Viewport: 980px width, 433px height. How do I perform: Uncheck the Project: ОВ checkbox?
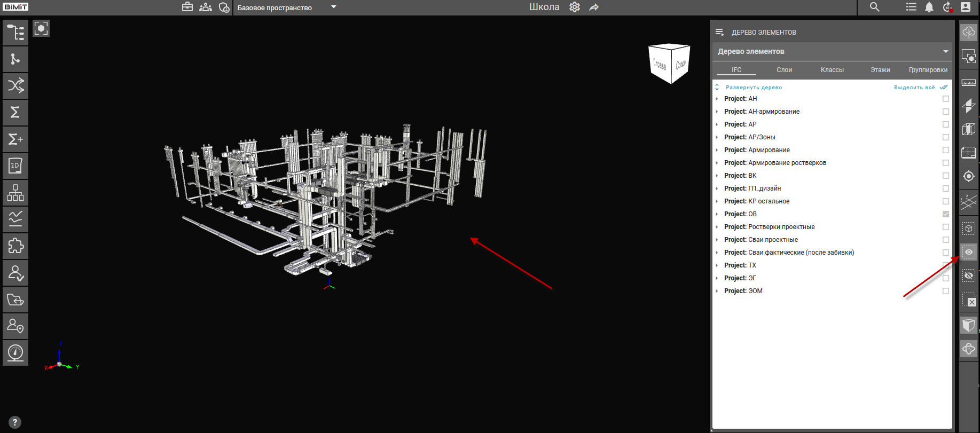pyautogui.click(x=946, y=214)
